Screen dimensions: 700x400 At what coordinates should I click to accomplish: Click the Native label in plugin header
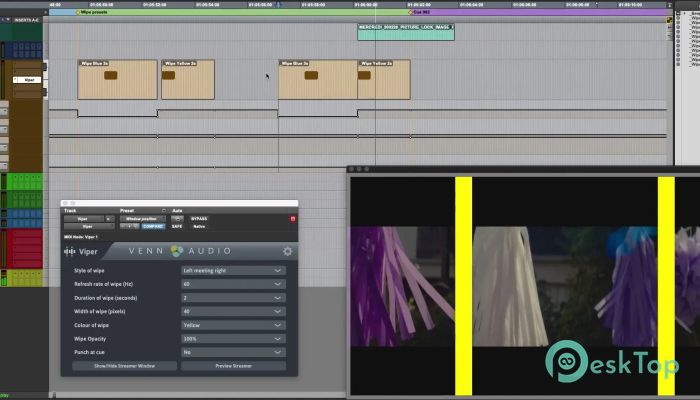tap(199, 226)
